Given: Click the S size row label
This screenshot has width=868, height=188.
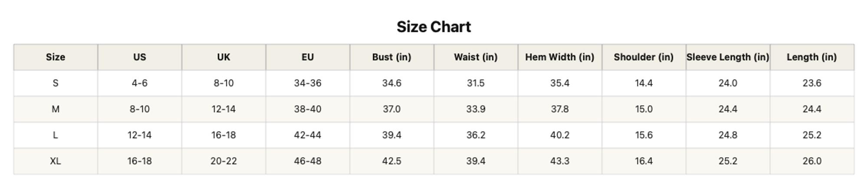Looking at the screenshot, I should (x=56, y=83).
